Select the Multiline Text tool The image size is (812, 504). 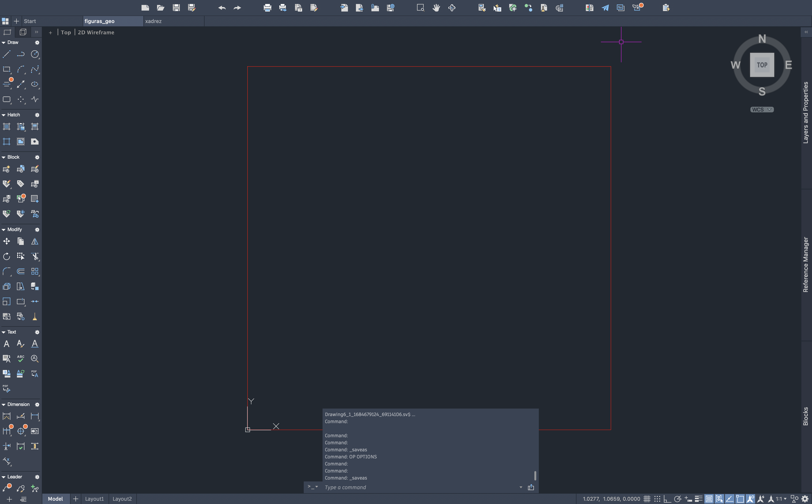pos(6,344)
